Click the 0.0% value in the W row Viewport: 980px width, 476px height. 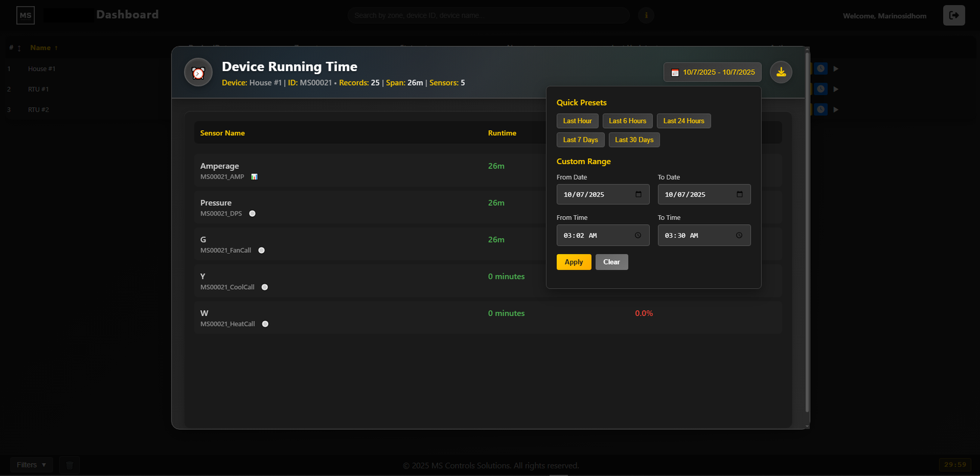[644, 313]
